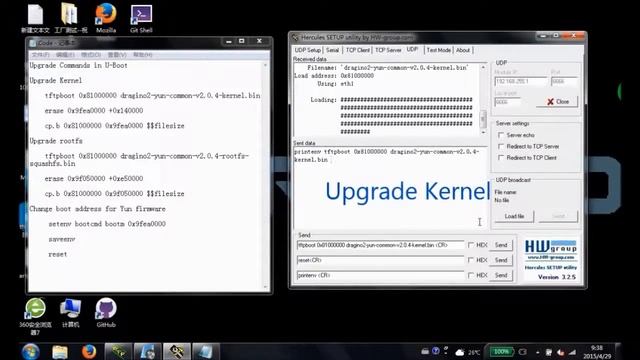Image resolution: width=640 pixels, height=360 pixels.
Task: Click the Module IP input field
Action: pos(521,82)
